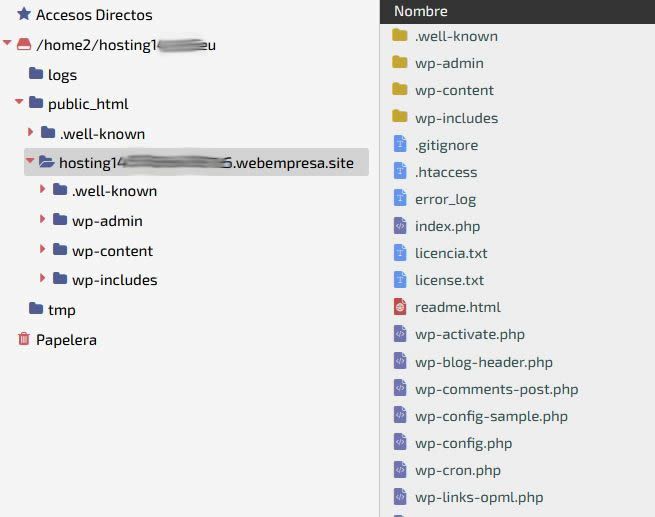Open the Papelera trash icon

[24, 339]
